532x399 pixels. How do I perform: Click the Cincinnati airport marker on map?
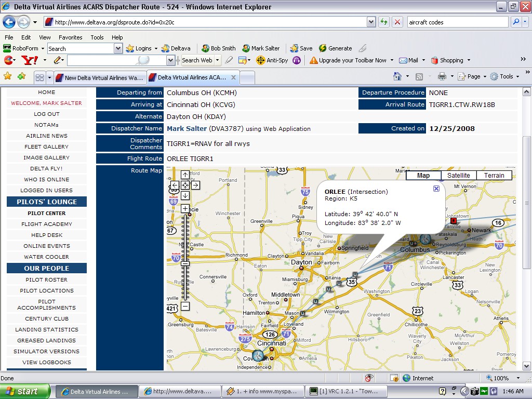pos(258,356)
